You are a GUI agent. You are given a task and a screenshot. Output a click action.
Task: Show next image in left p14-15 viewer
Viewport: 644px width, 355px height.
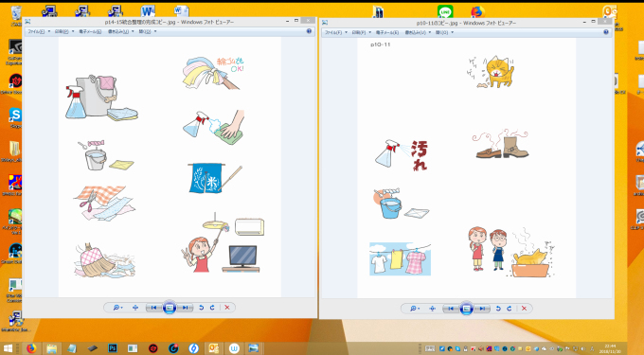(186, 308)
